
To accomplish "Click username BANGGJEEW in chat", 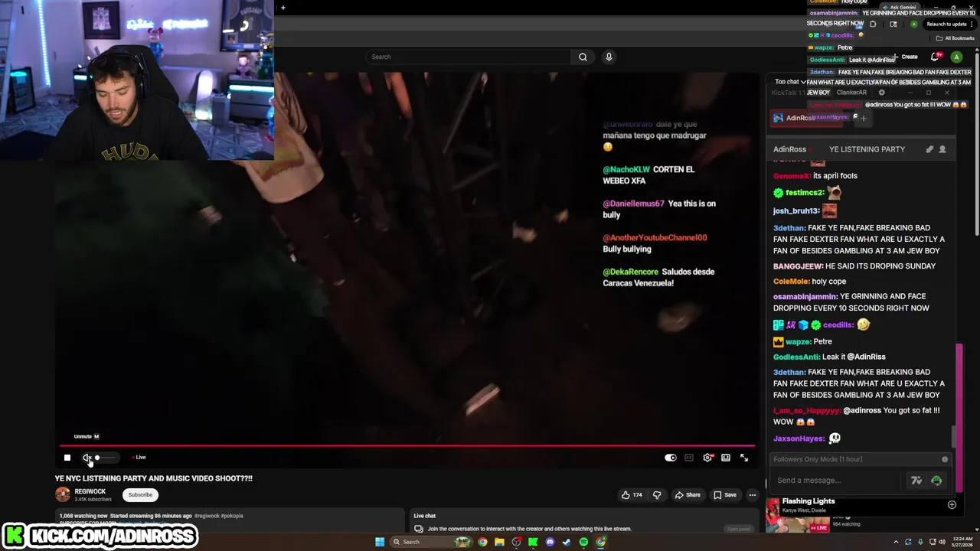I will point(798,266).
